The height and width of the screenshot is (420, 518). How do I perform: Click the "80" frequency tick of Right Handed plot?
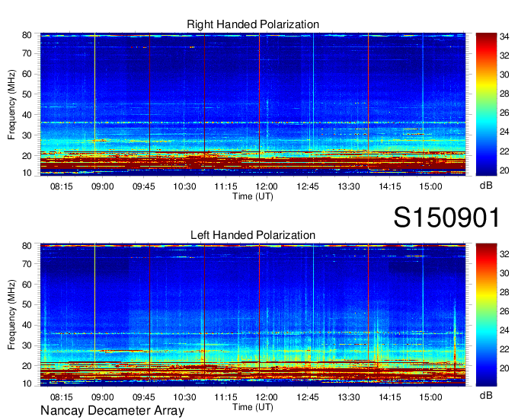point(27,35)
